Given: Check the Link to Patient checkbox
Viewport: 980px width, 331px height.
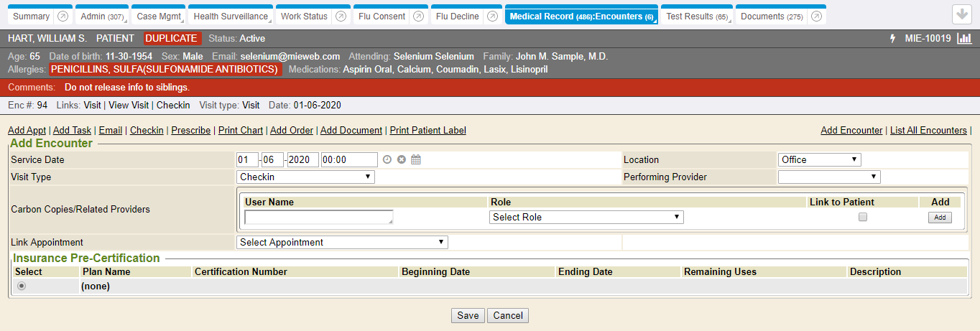Looking at the screenshot, I should click(x=863, y=217).
